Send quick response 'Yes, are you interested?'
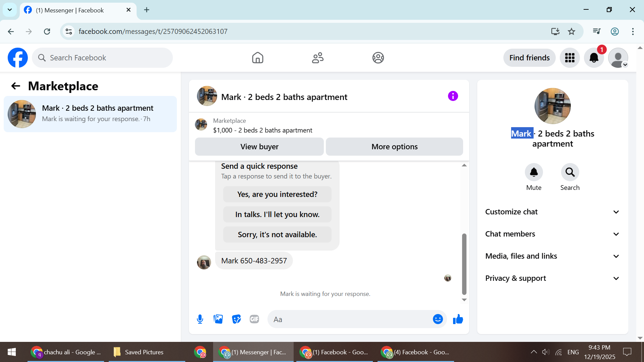The image size is (644, 362). pos(277,194)
